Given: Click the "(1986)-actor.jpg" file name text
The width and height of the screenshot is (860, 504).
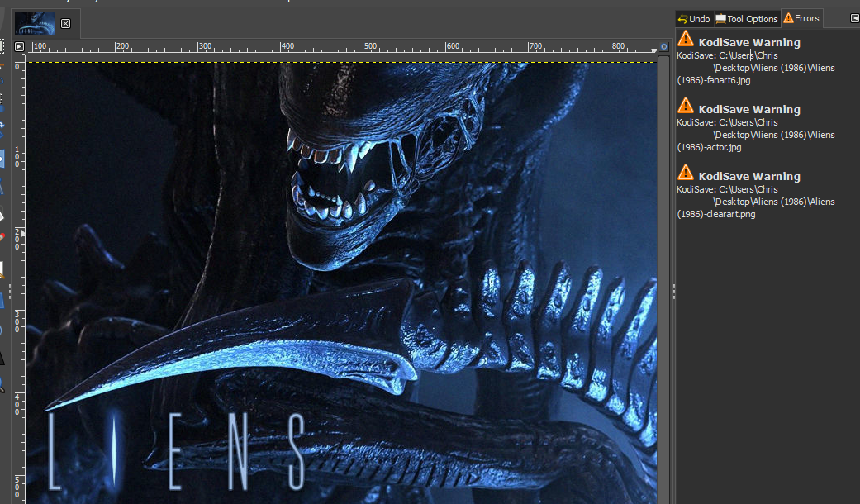Looking at the screenshot, I should coord(709,147).
